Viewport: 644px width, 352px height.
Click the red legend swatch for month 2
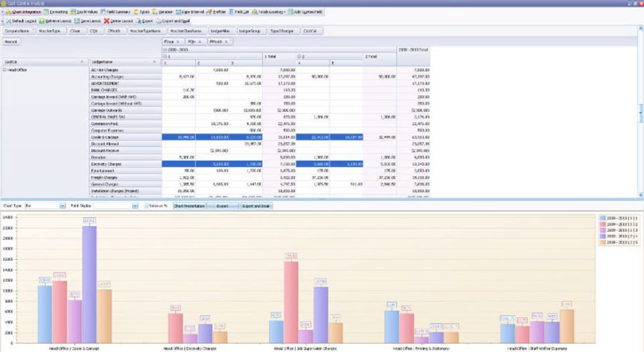pos(603,224)
